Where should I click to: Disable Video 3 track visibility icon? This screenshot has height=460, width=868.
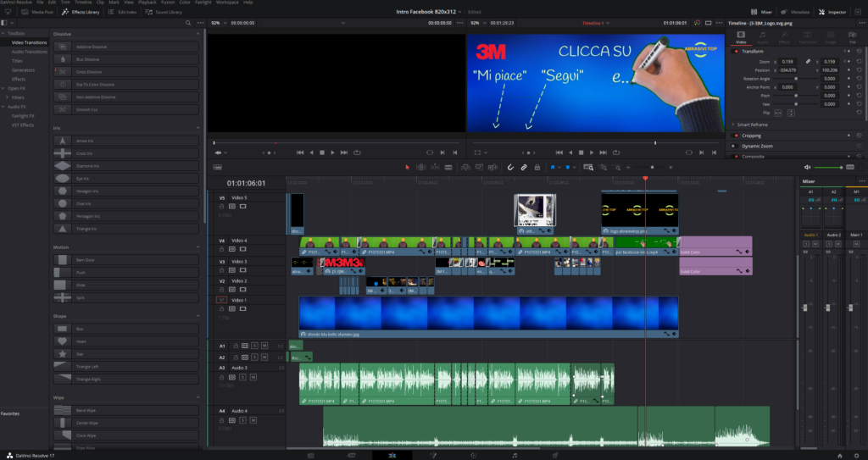click(242, 270)
